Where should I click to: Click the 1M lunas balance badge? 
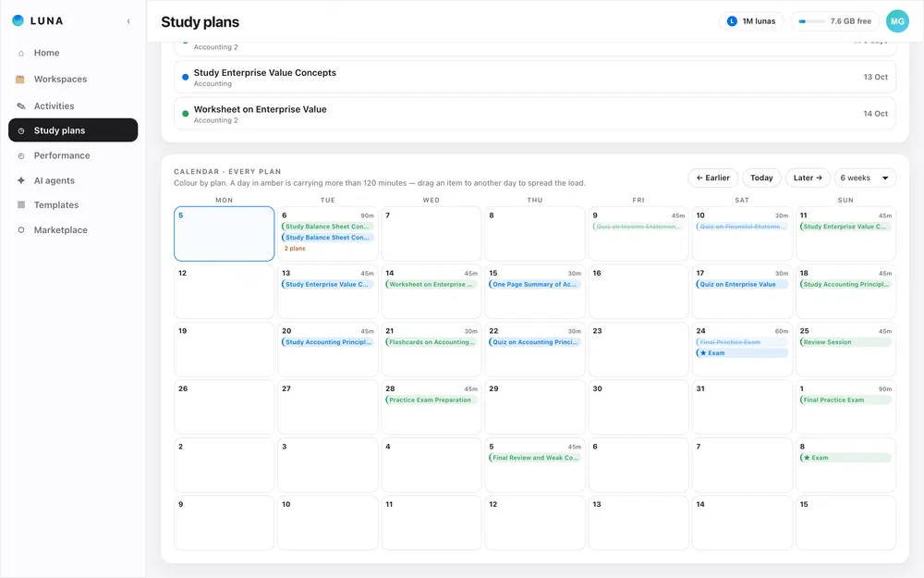pos(751,21)
